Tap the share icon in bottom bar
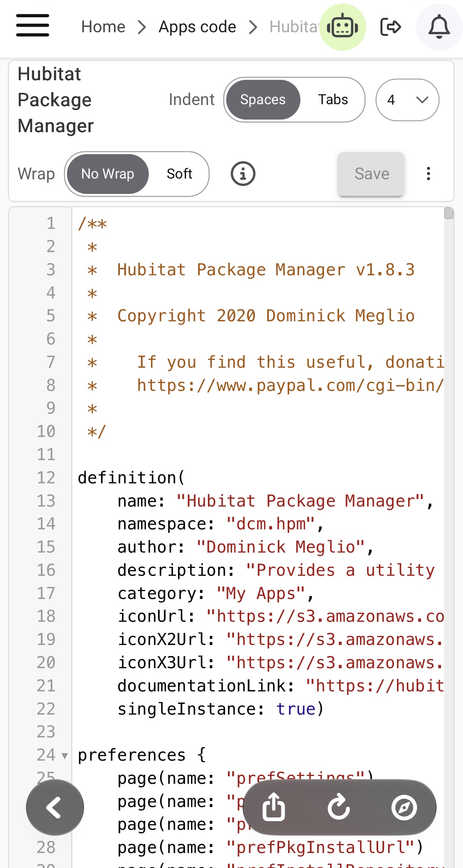This screenshot has height=868, width=463. (x=274, y=807)
